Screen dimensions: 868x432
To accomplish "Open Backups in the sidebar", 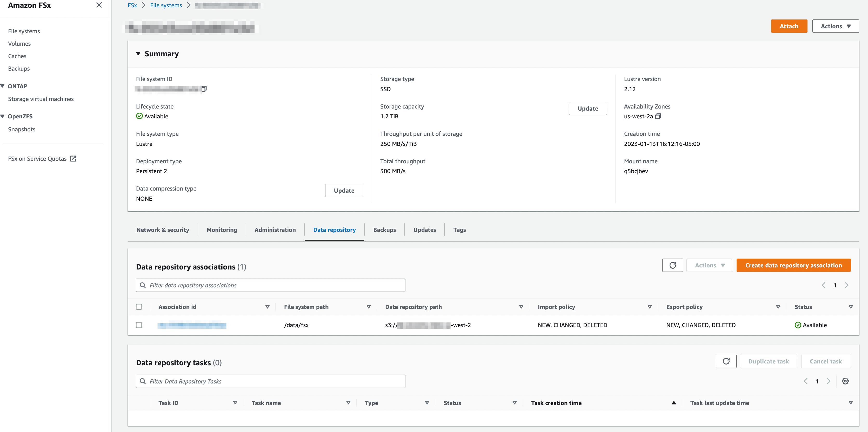I will (x=19, y=69).
